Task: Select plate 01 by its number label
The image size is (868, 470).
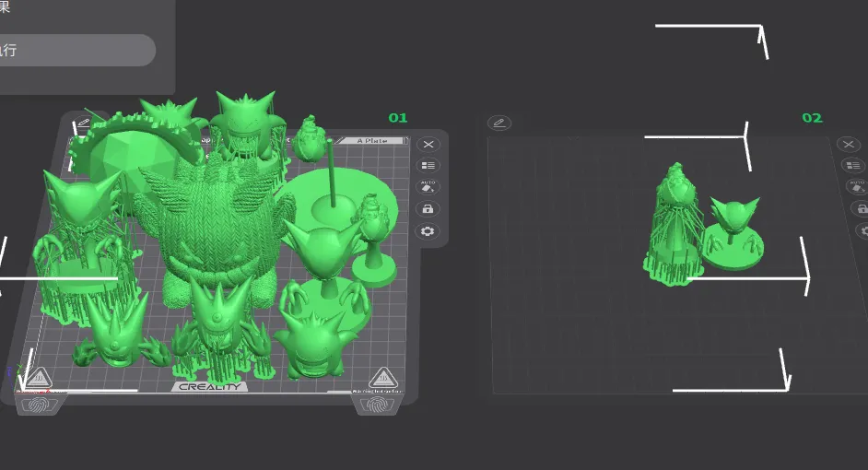Action: pos(397,118)
